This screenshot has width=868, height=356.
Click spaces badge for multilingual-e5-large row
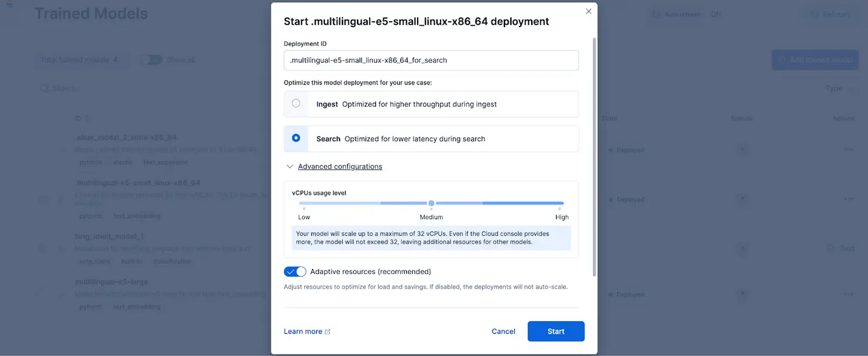pos(742,294)
